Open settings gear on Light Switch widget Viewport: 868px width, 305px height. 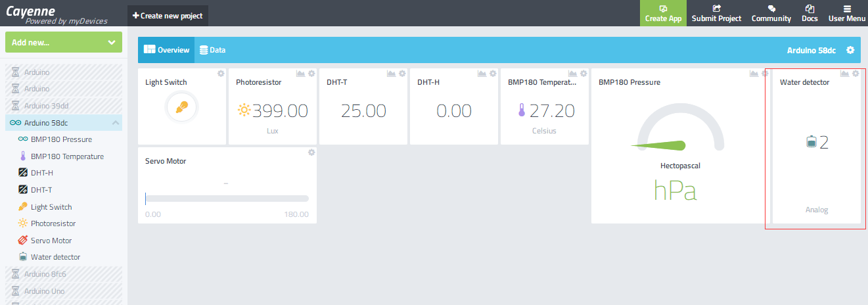[x=221, y=74]
